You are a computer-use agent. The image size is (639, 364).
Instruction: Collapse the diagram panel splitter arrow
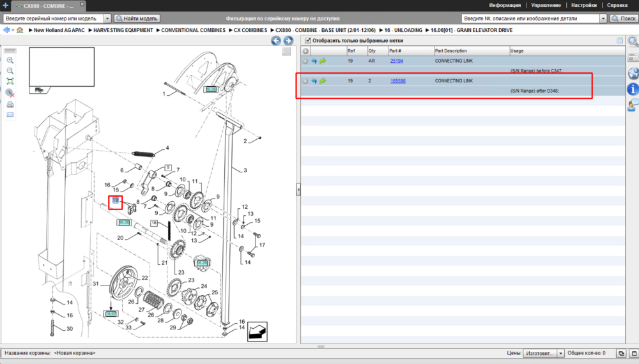298,190
